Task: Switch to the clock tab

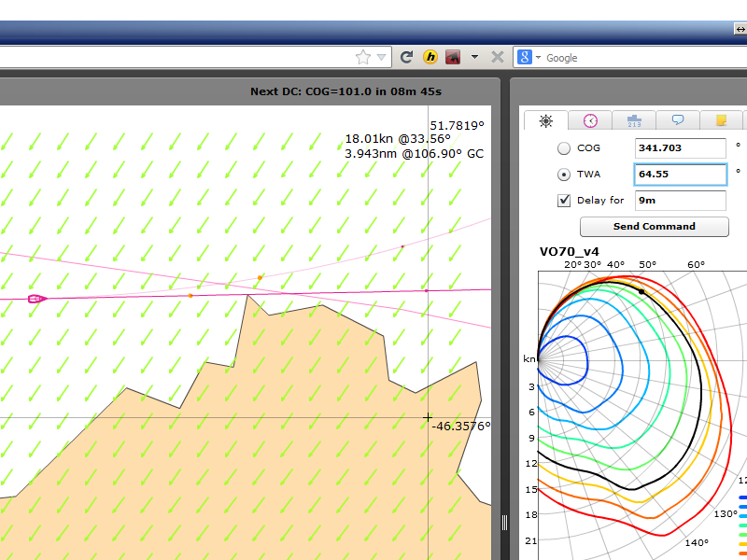Action: 590,121
